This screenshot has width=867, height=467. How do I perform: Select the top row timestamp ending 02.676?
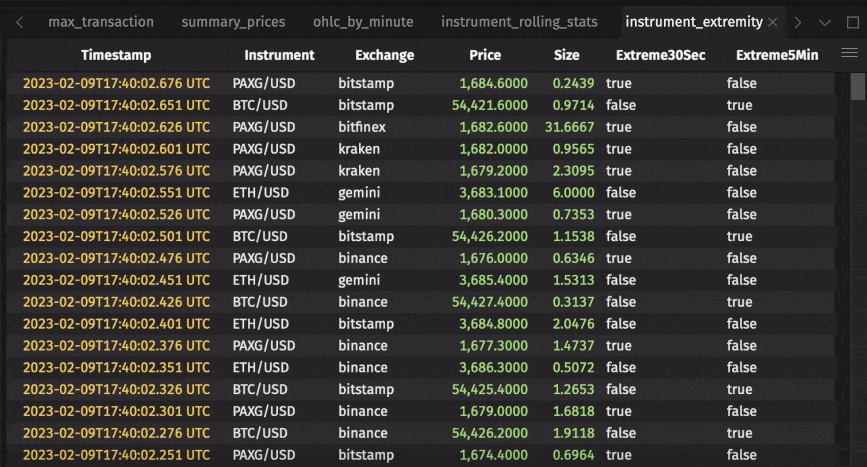coord(116,83)
